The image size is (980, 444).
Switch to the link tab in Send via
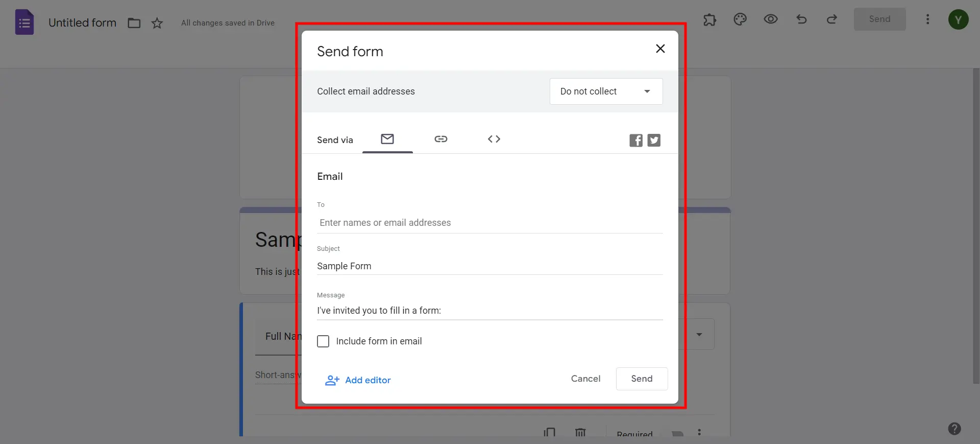[441, 139]
